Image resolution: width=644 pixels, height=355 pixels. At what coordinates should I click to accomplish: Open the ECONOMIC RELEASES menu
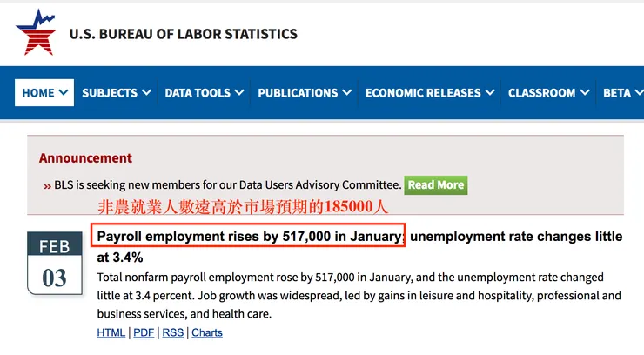pyautogui.click(x=423, y=93)
